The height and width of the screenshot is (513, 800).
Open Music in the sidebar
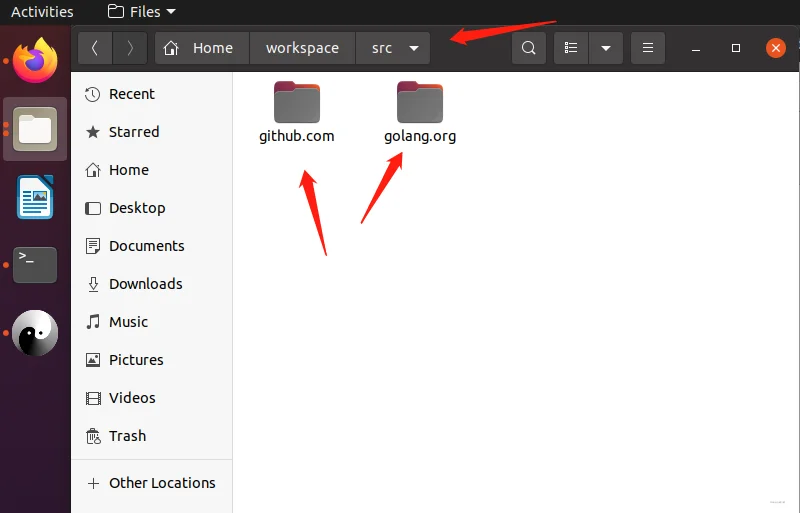152,322
